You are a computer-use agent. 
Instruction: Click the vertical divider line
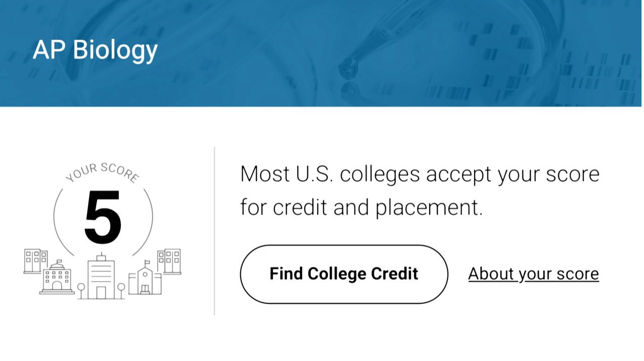point(214,231)
